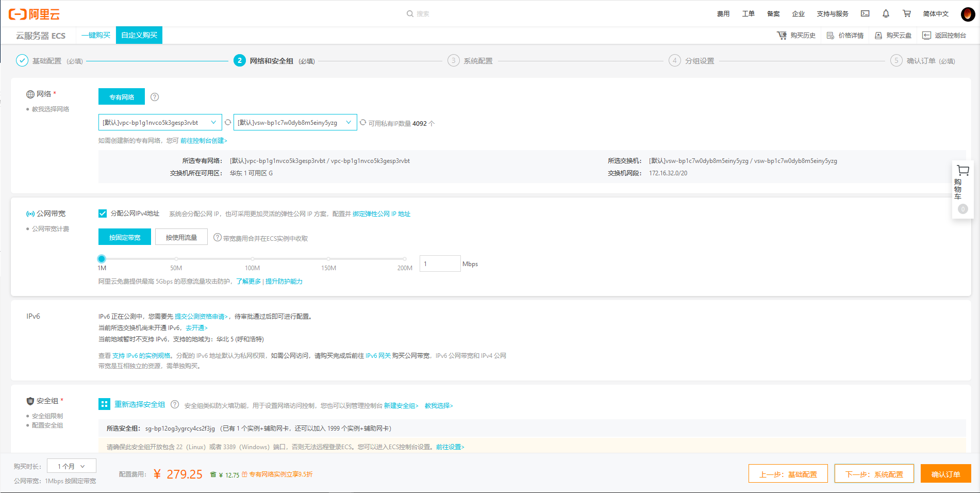The height and width of the screenshot is (493, 980).
Task: Click 上一步：基础配置 button
Action: [788, 474]
